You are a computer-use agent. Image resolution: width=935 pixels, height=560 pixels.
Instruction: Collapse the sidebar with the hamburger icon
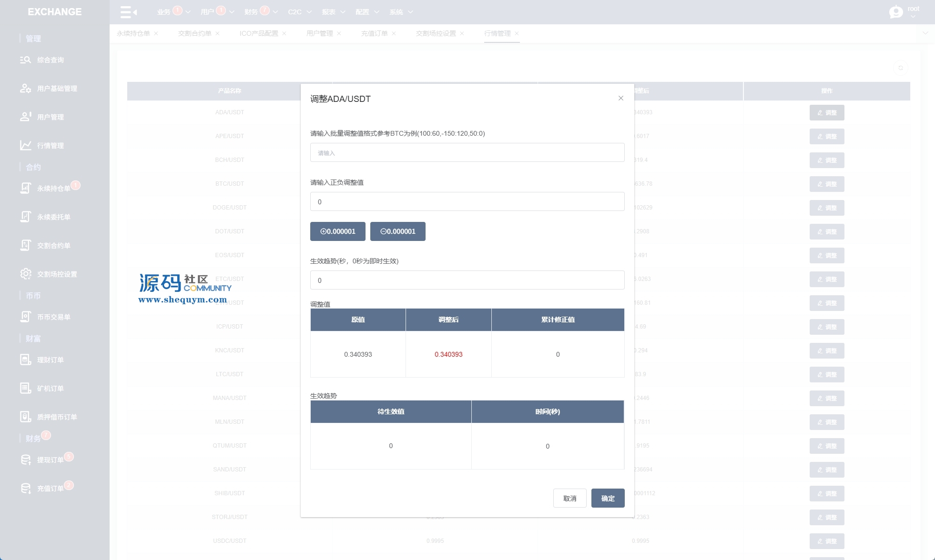128,12
